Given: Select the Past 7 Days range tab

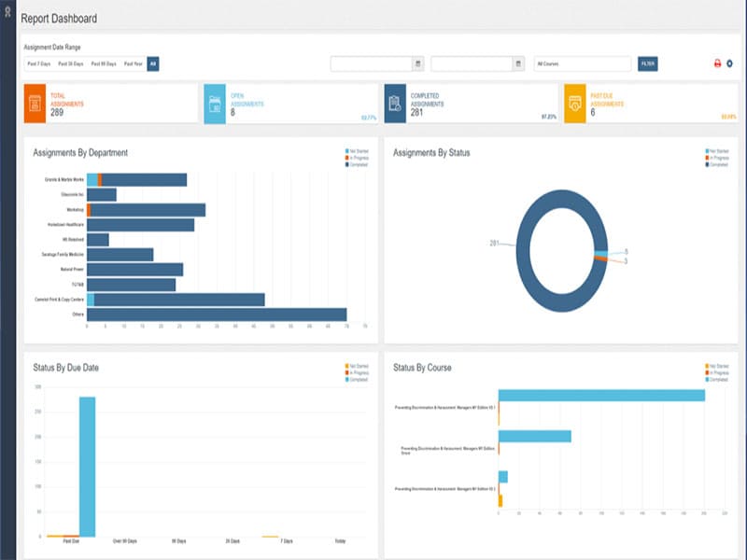Looking at the screenshot, I should [39, 63].
